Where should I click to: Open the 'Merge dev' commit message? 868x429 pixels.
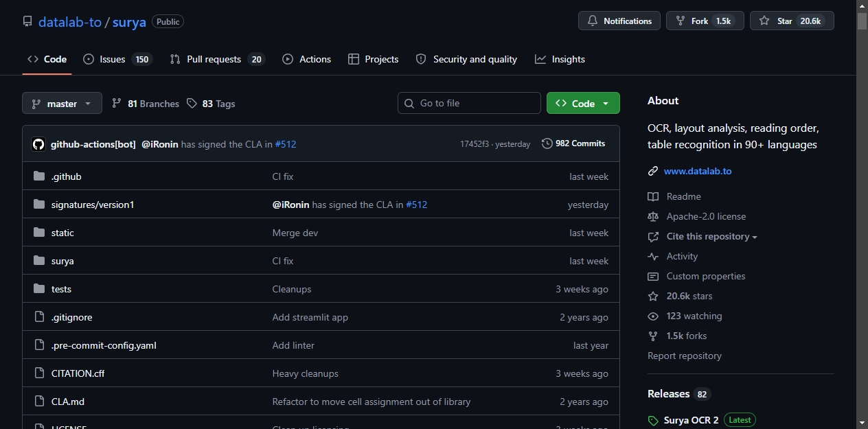[295, 233]
